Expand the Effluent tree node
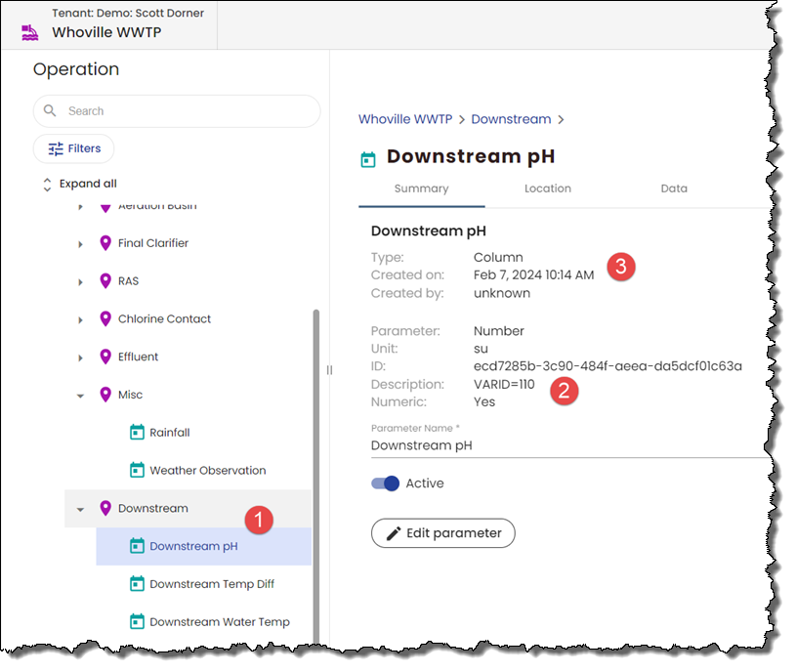This screenshot has width=796, height=672. 81,358
